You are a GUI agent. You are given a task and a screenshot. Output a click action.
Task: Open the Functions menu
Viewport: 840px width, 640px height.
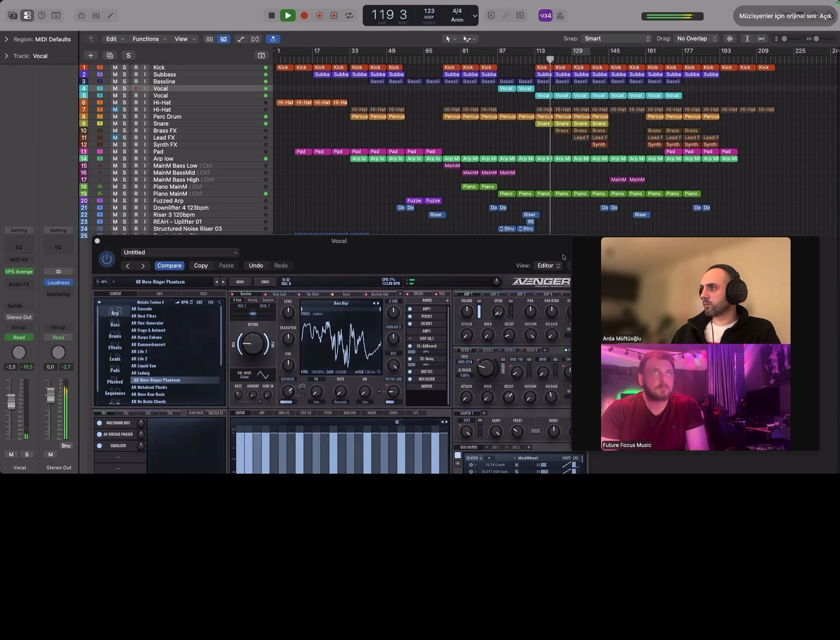pos(149,39)
